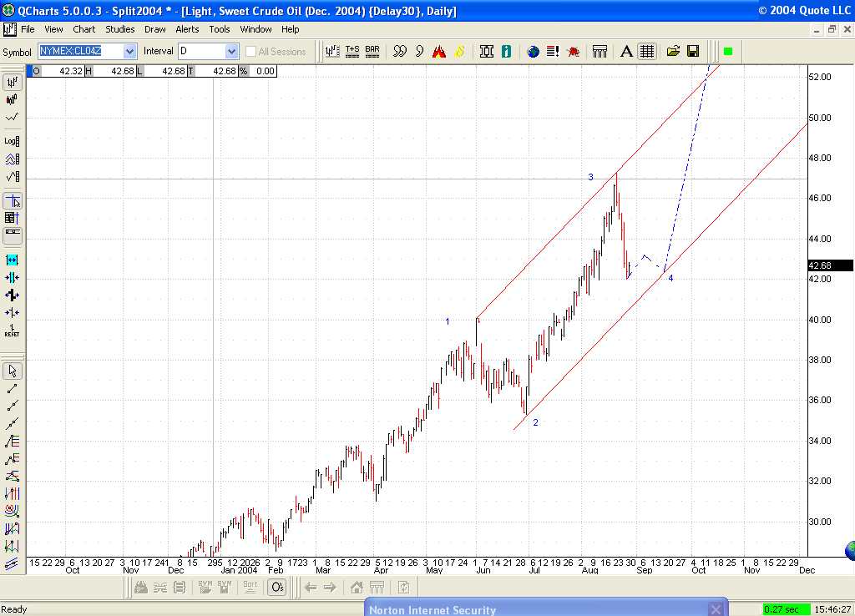Image resolution: width=855 pixels, height=616 pixels.
Task: Toggle the chart grid lines button
Action: tap(647, 51)
